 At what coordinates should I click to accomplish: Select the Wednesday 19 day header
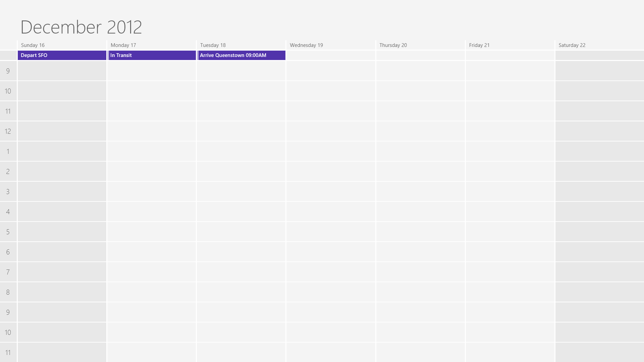pos(306,45)
